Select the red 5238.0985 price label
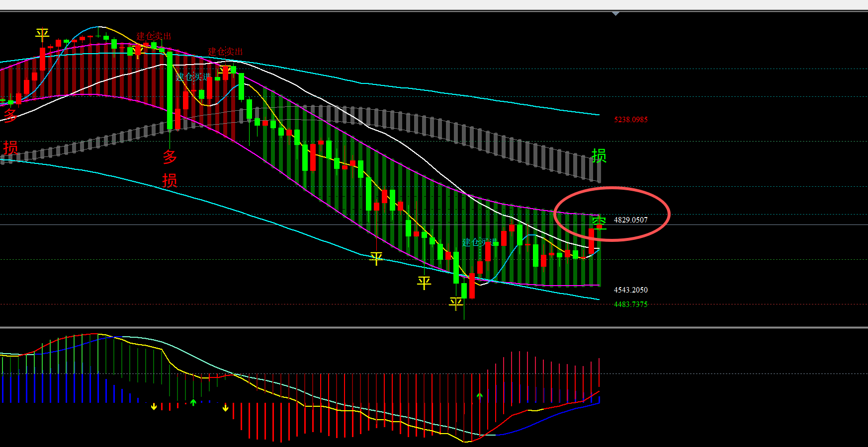 [631, 120]
